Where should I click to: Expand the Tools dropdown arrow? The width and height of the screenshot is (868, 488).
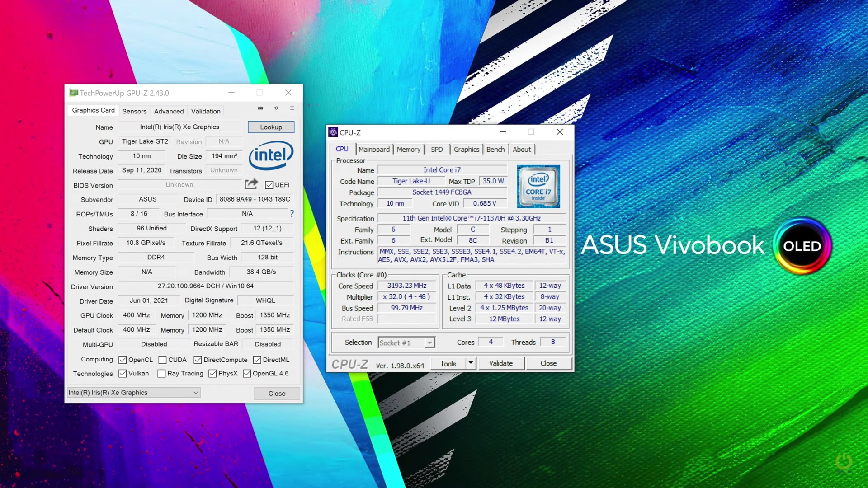[x=471, y=363]
